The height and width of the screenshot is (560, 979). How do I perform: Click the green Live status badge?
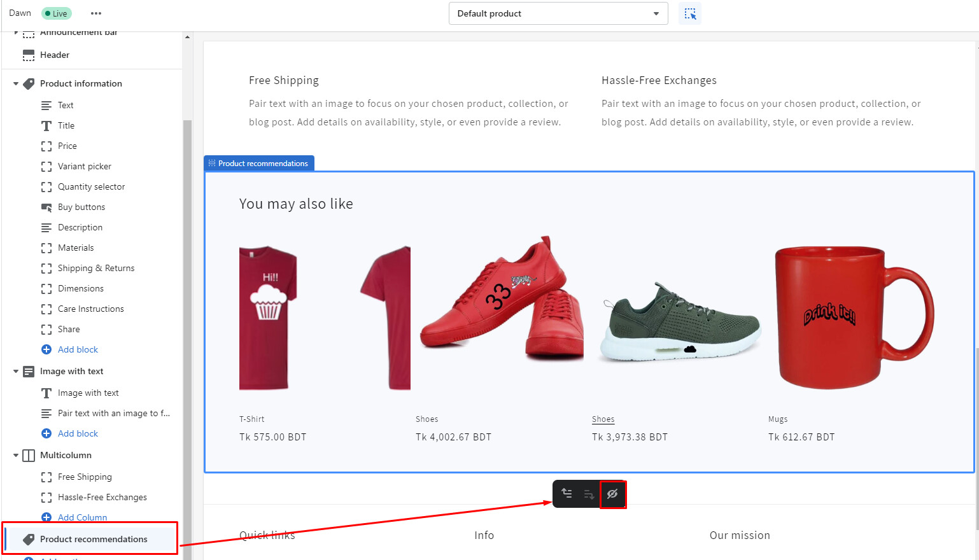(57, 13)
